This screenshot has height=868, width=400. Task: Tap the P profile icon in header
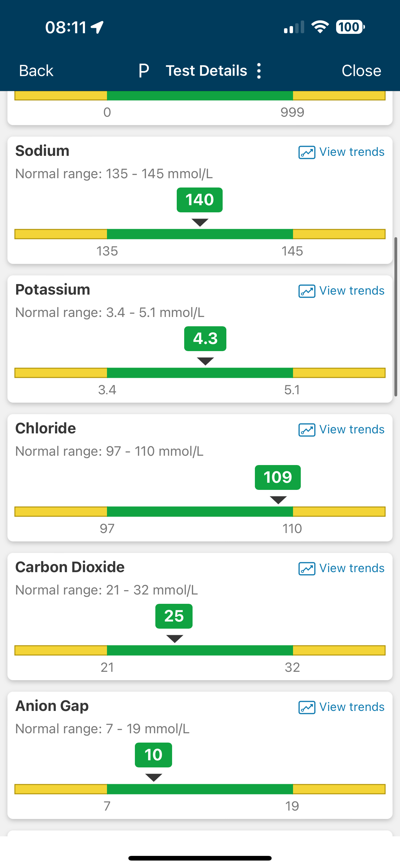(144, 71)
